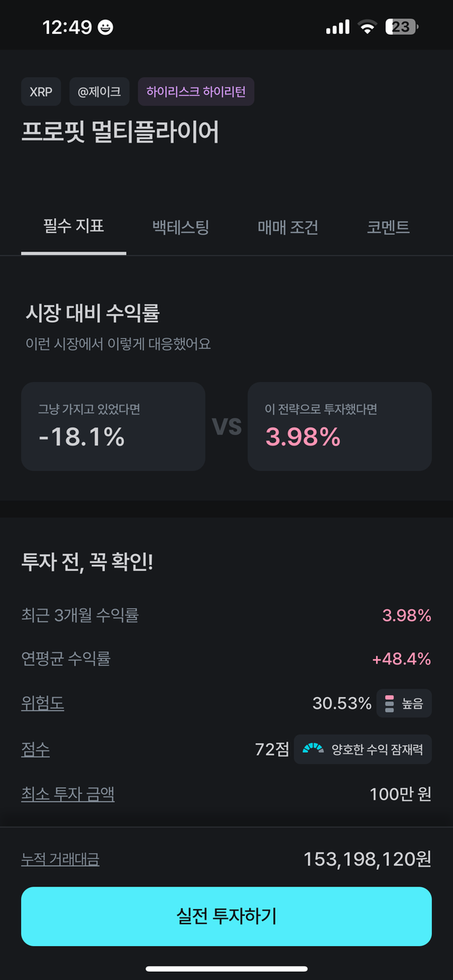Select the 필수 지표 tab
The width and height of the screenshot is (453, 980).
pos(73,227)
